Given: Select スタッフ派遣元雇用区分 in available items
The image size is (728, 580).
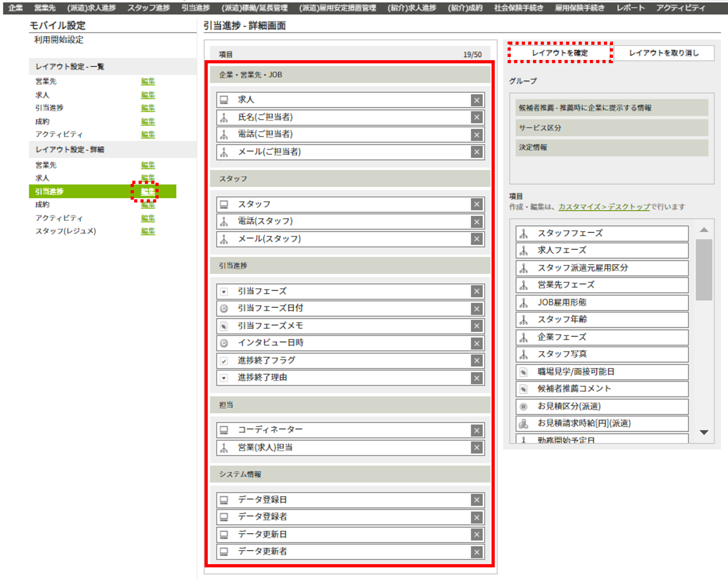Looking at the screenshot, I should click(602, 268).
